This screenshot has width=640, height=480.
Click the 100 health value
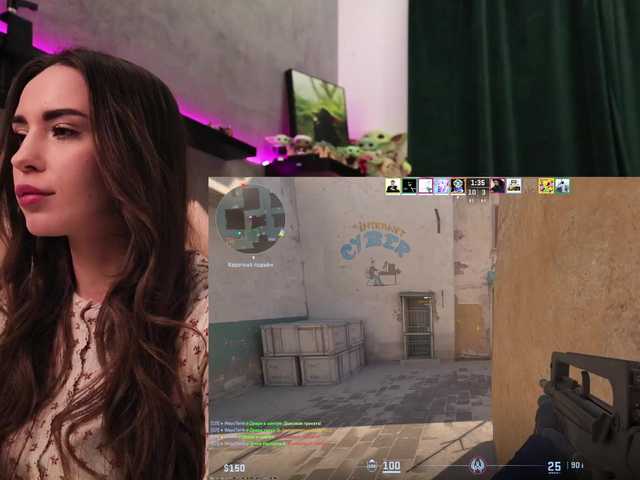(391, 466)
